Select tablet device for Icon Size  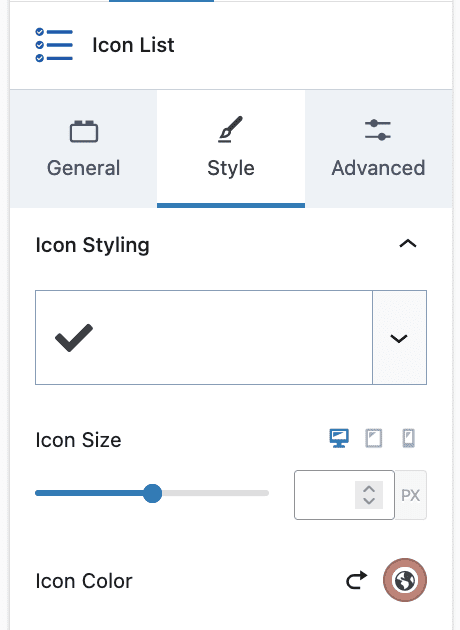tap(374, 438)
